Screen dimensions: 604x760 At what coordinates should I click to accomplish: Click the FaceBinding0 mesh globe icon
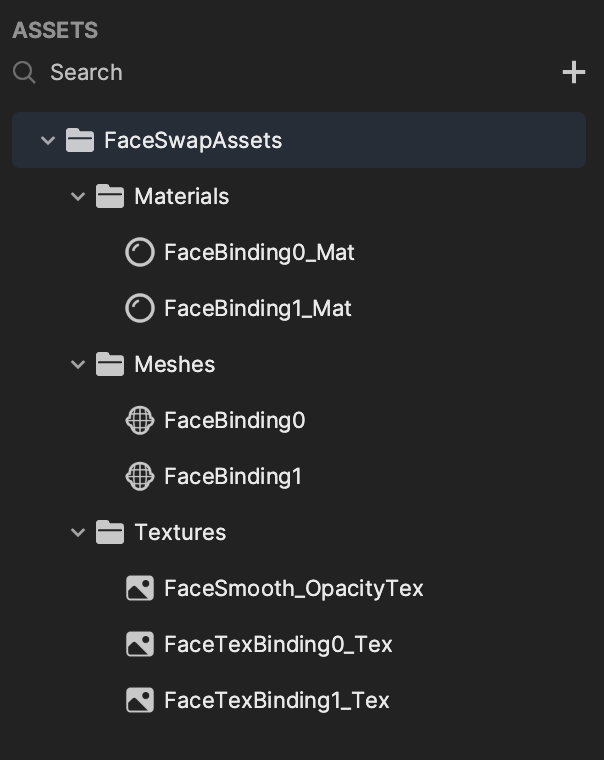coord(140,420)
